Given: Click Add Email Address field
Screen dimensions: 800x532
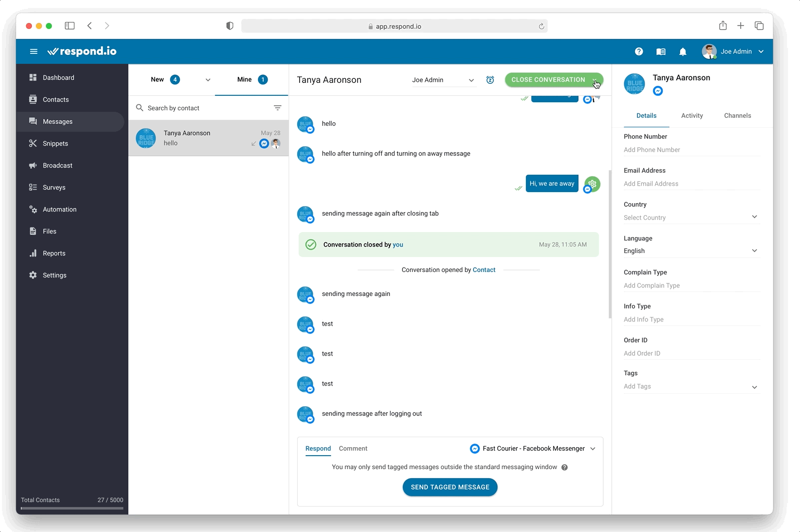Looking at the screenshot, I should tap(692, 184).
